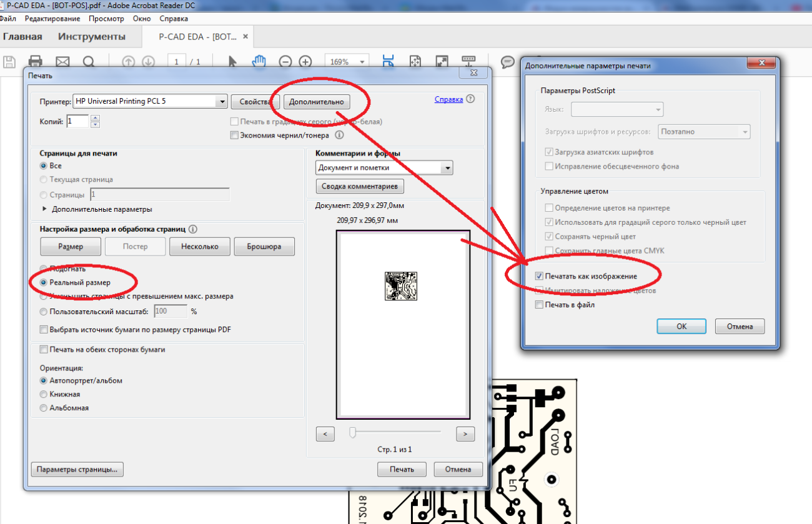
Task: Select the Hand pan tool
Action: click(259, 61)
